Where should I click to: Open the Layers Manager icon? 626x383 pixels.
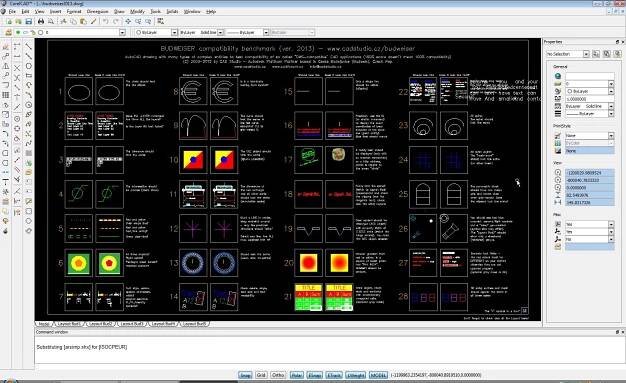8,32
